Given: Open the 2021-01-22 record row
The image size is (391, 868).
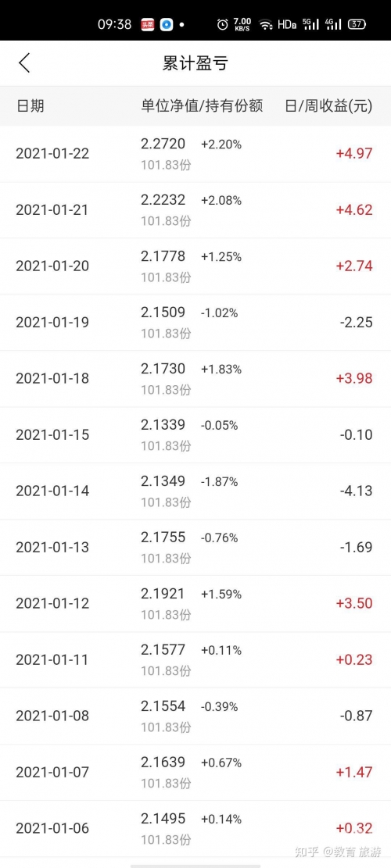Looking at the screenshot, I should [195, 154].
